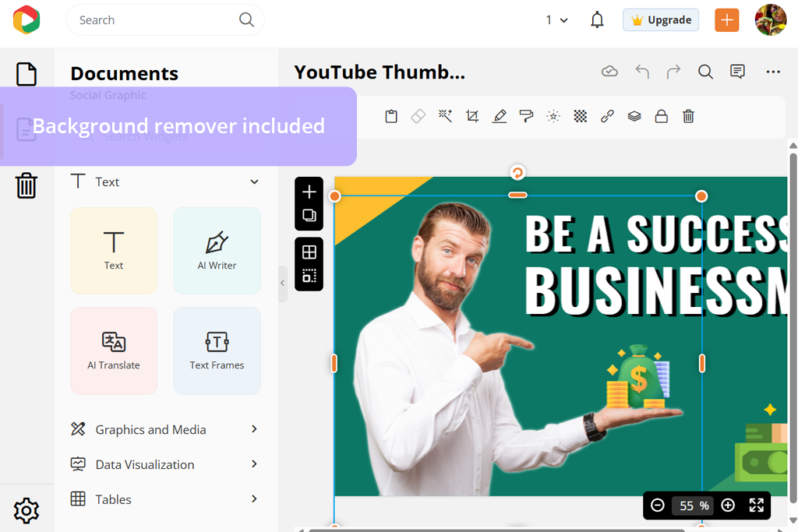This screenshot has width=798, height=532.
Task: Add a link with chain icon
Action: (x=607, y=117)
